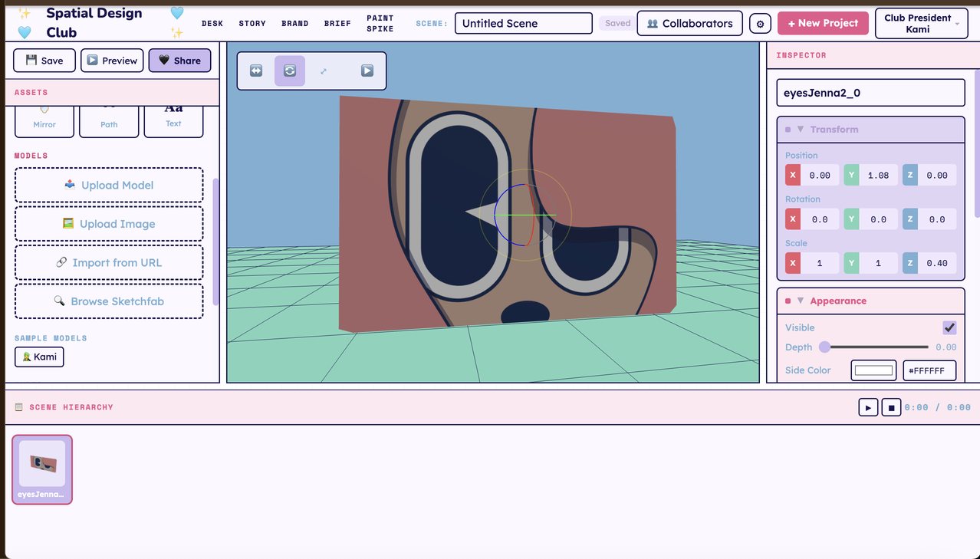This screenshot has width=980, height=559.
Task: Open the STORY tab
Action: (252, 24)
